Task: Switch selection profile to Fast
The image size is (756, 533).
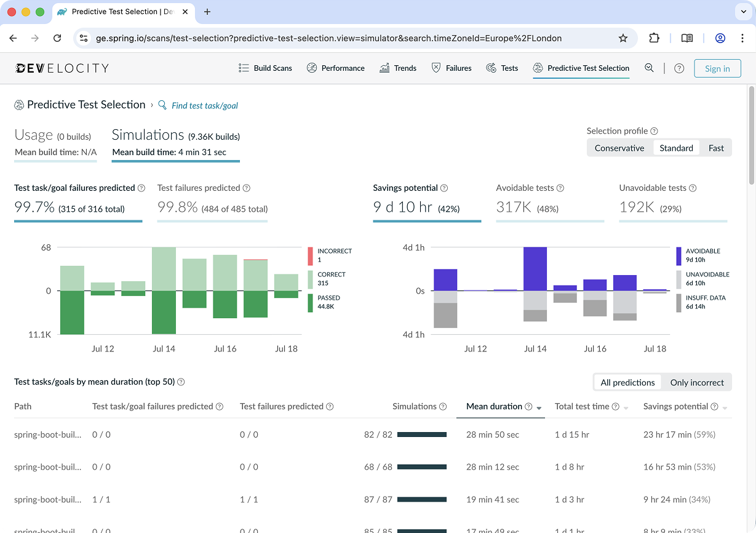Action: pyautogui.click(x=716, y=148)
